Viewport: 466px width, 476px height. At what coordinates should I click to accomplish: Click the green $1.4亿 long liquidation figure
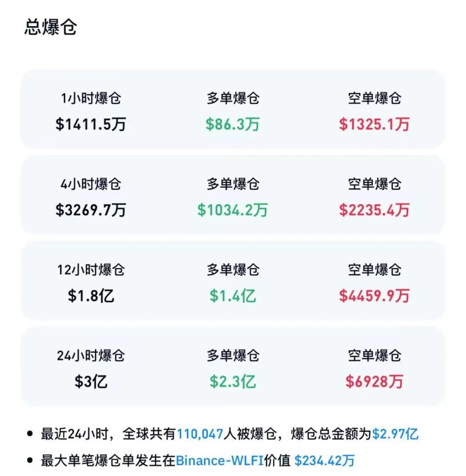pyautogui.click(x=233, y=296)
